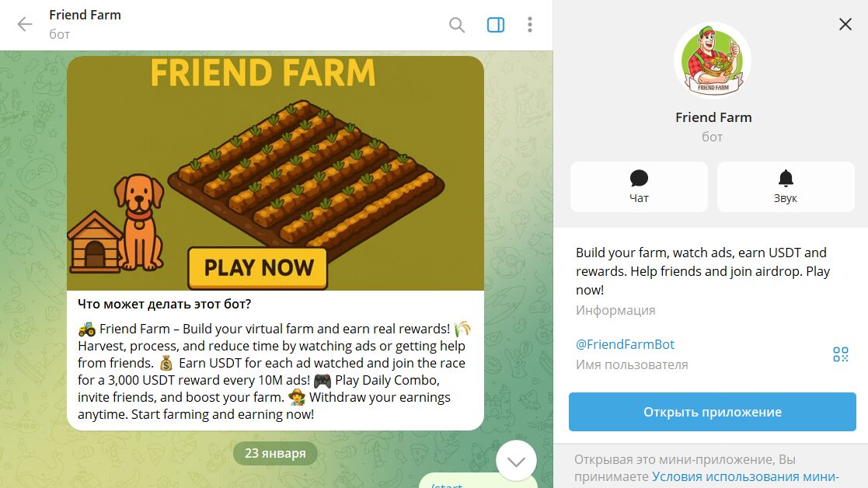
Task: Jump to bottom with the down chevron button
Action: (x=516, y=461)
